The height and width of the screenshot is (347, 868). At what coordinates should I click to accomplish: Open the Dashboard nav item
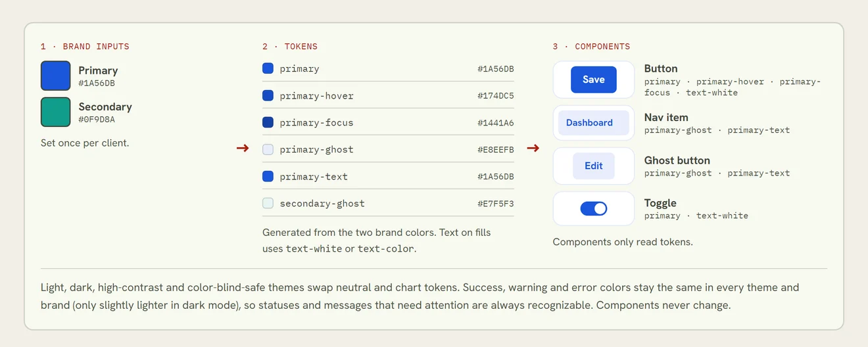593,123
